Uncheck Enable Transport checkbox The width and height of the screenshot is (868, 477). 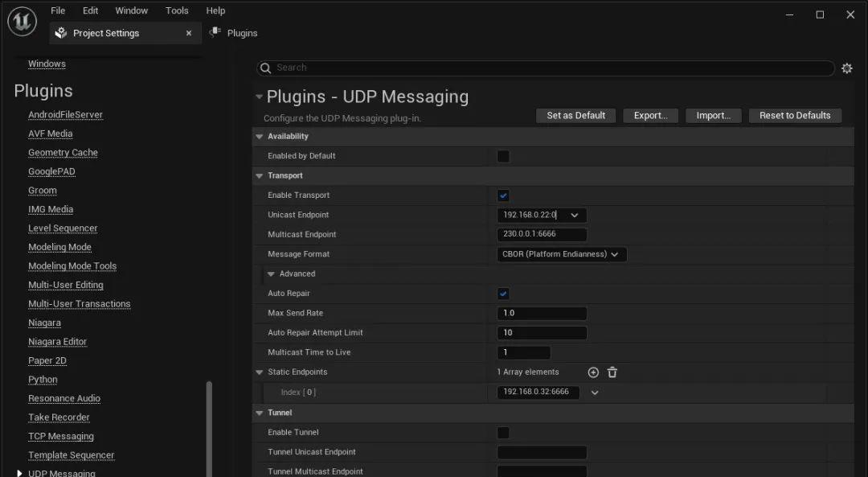[x=503, y=195]
